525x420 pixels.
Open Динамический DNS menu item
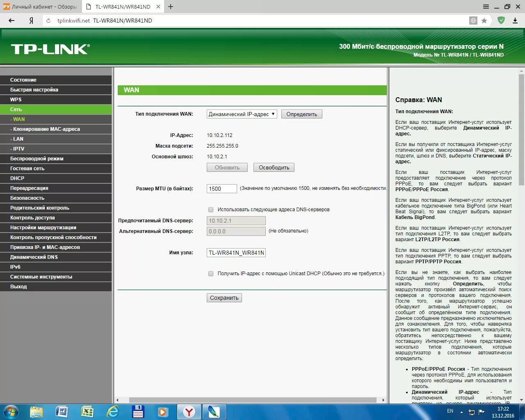pyautogui.click(x=56, y=257)
